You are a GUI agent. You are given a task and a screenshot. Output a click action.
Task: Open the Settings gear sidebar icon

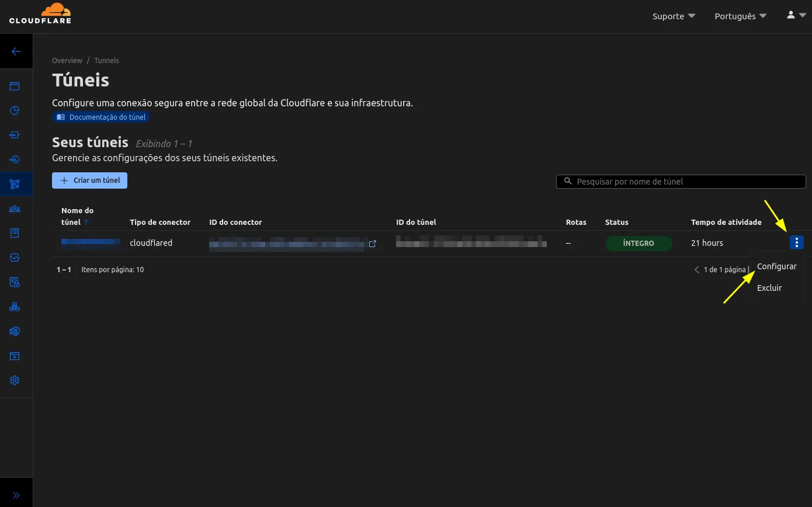[15, 380]
